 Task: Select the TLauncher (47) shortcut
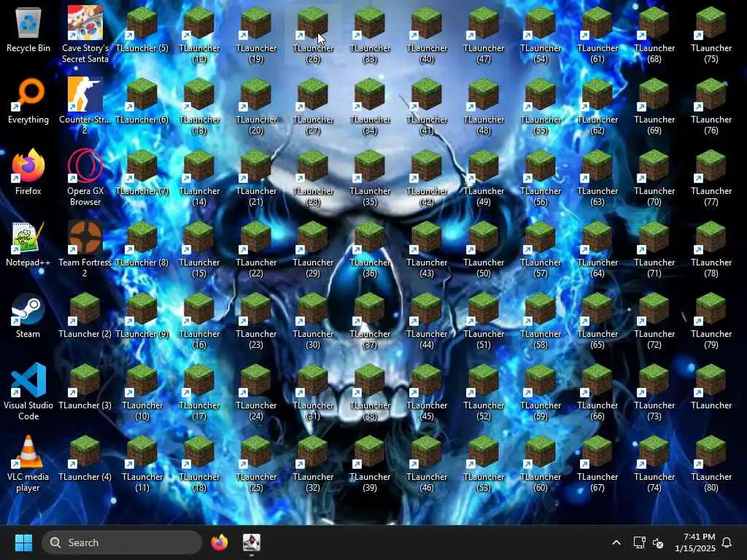tap(484, 34)
